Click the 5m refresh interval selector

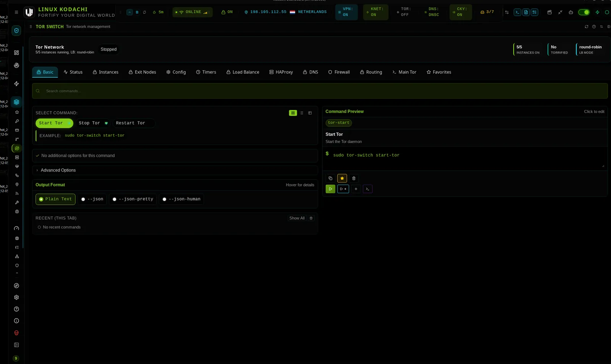pyautogui.click(x=158, y=12)
